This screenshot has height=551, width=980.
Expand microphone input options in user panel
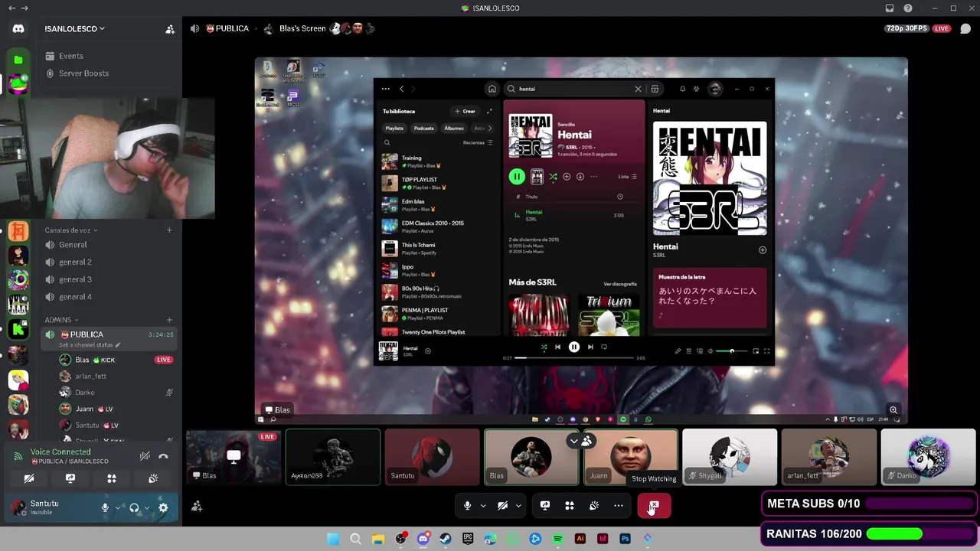[118, 507]
